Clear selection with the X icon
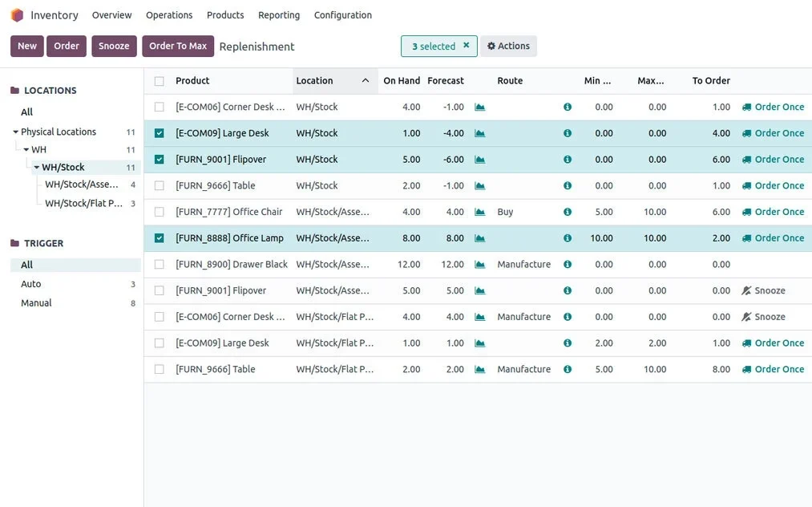The image size is (812, 507). coord(466,45)
